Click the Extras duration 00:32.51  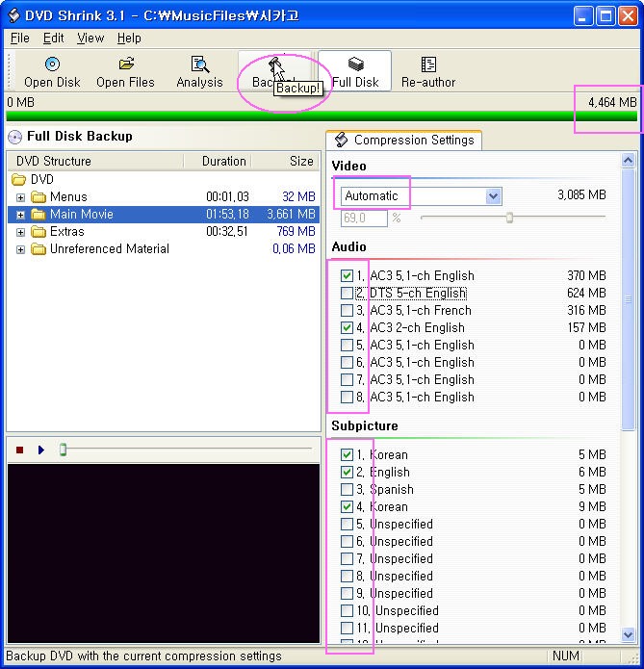click(226, 232)
